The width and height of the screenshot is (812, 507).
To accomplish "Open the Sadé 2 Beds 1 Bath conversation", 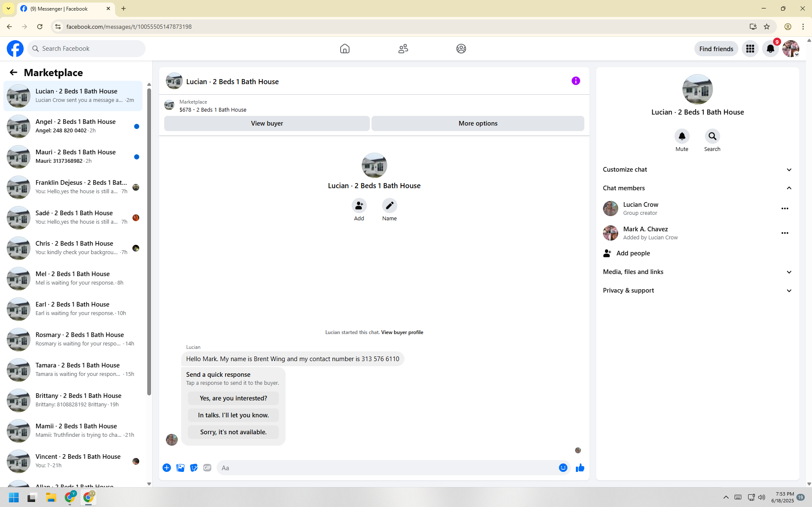I will (x=73, y=218).
